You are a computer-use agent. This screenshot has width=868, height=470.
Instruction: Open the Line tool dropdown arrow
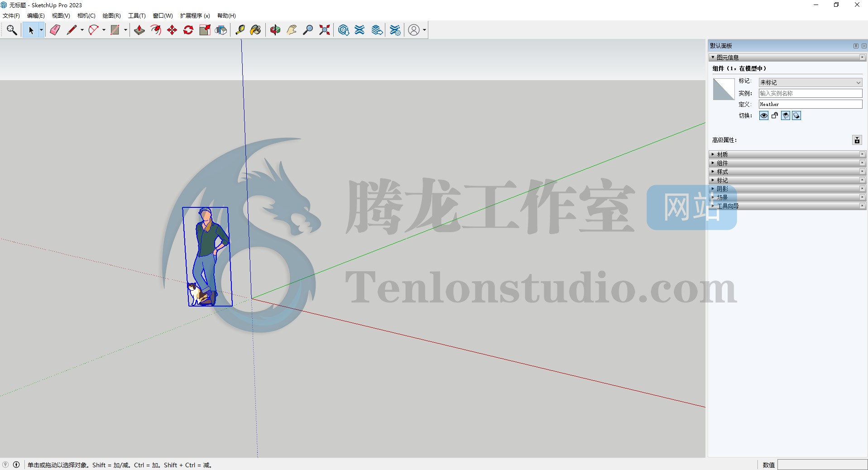point(82,30)
